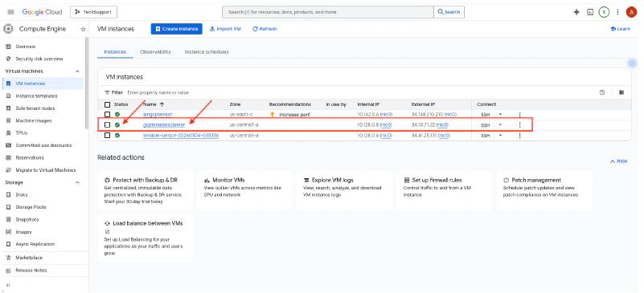The image size is (644, 293).
Task: Click the Import VM button
Action: pyautogui.click(x=225, y=29)
